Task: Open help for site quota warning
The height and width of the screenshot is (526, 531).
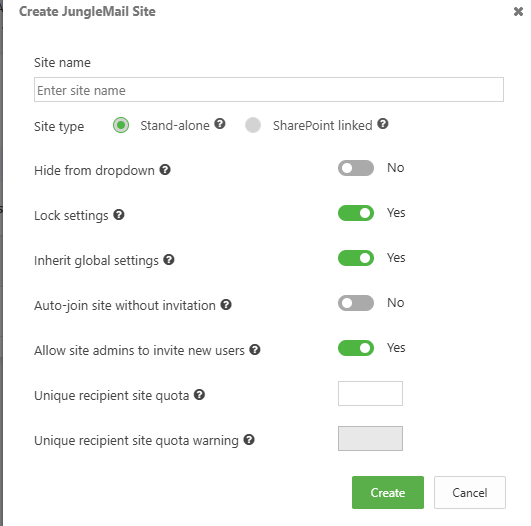Action: pos(249,440)
